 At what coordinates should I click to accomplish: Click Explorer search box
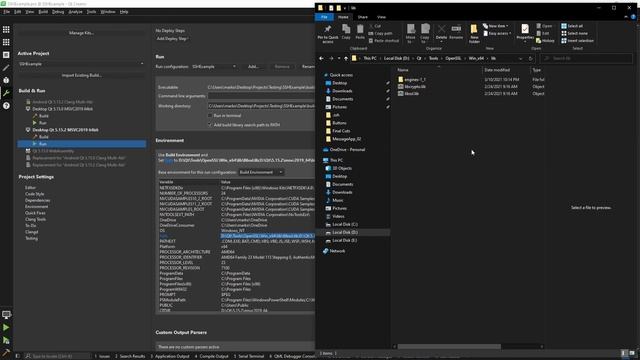pos(586,58)
